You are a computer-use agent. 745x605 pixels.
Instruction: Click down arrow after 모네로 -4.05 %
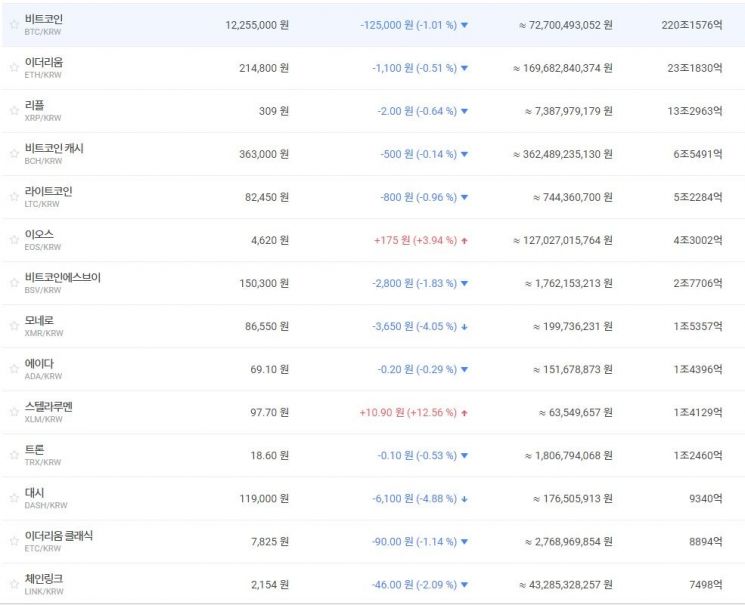click(465, 327)
